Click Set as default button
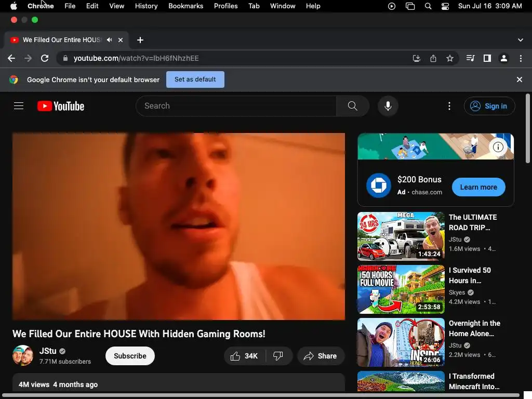The width and height of the screenshot is (532, 399). coord(195,79)
